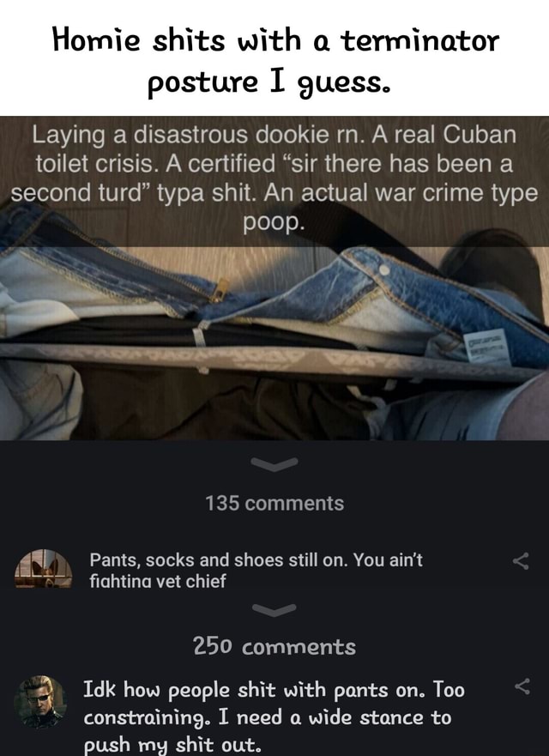Viewport: 549px width, 756px height.
Task: Open the 135 comments thread
Action: tap(274, 504)
